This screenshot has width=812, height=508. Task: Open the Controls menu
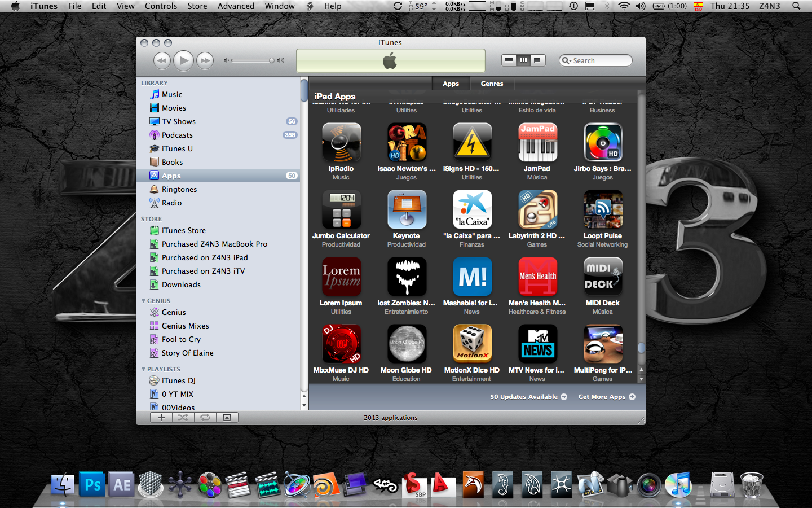point(161,6)
